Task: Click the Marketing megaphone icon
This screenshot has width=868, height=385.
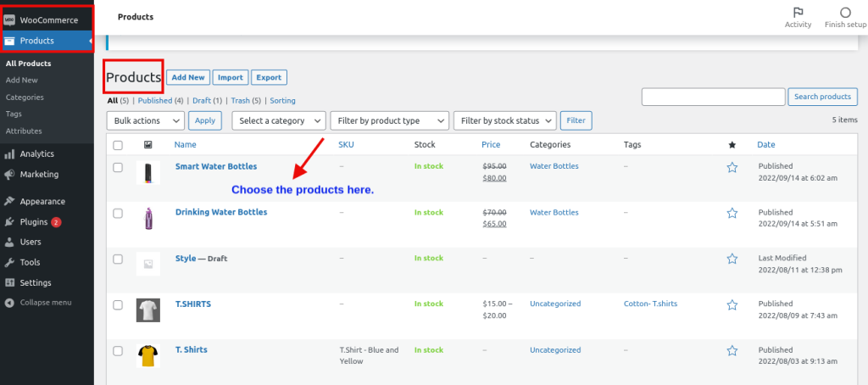Action: coord(9,175)
